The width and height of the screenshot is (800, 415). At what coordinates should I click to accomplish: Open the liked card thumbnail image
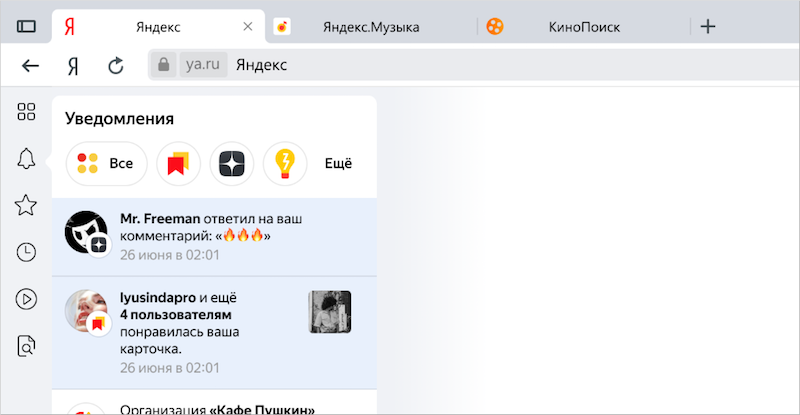coord(330,312)
